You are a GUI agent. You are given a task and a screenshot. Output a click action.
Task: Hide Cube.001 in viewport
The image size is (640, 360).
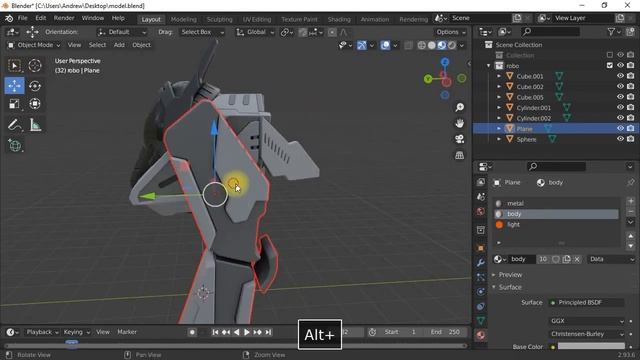tap(620, 76)
